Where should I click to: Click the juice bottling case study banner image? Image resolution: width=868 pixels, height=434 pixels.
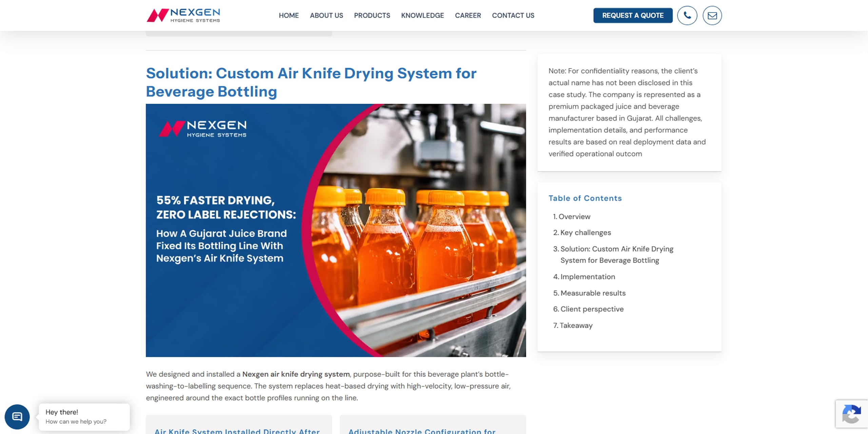(x=336, y=230)
